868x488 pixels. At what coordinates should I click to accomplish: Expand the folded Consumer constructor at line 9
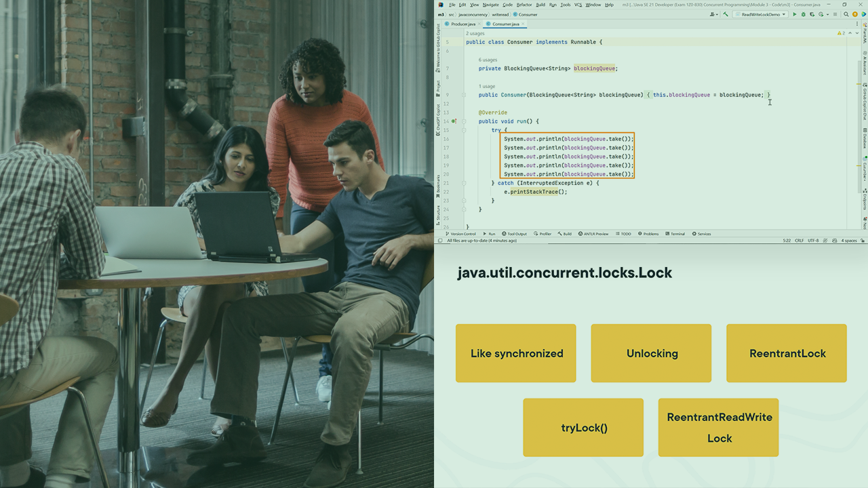[462, 95]
